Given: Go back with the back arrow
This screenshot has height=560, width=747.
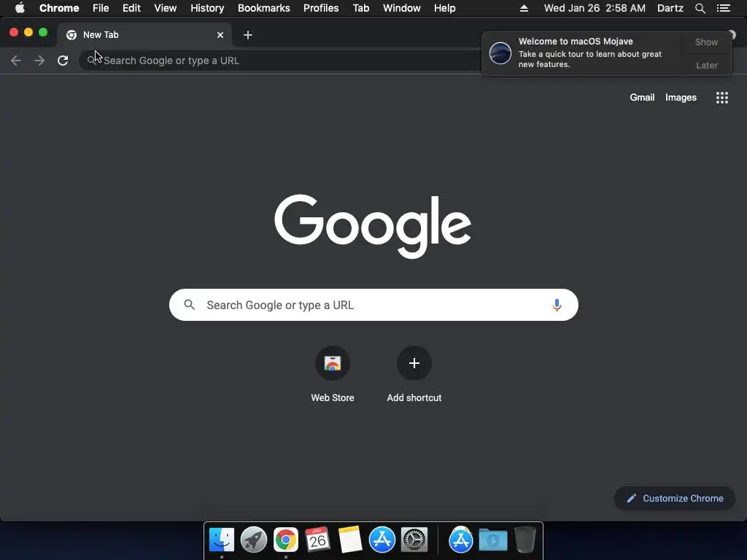Looking at the screenshot, I should point(16,61).
